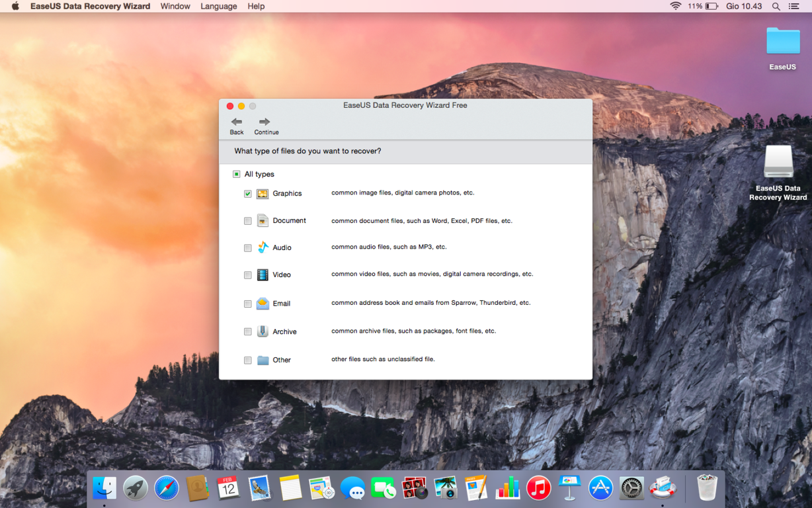
Task: Open Mail from the Dock
Action: [259, 488]
